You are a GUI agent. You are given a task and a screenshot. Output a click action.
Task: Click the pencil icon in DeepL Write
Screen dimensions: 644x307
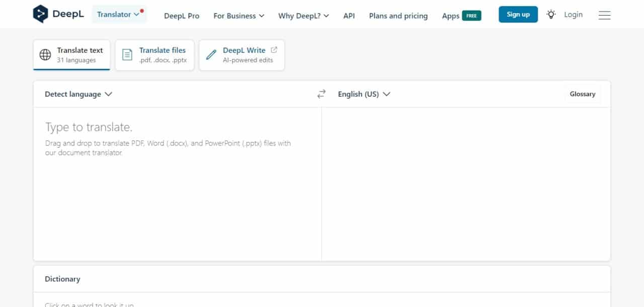[211, 55]
